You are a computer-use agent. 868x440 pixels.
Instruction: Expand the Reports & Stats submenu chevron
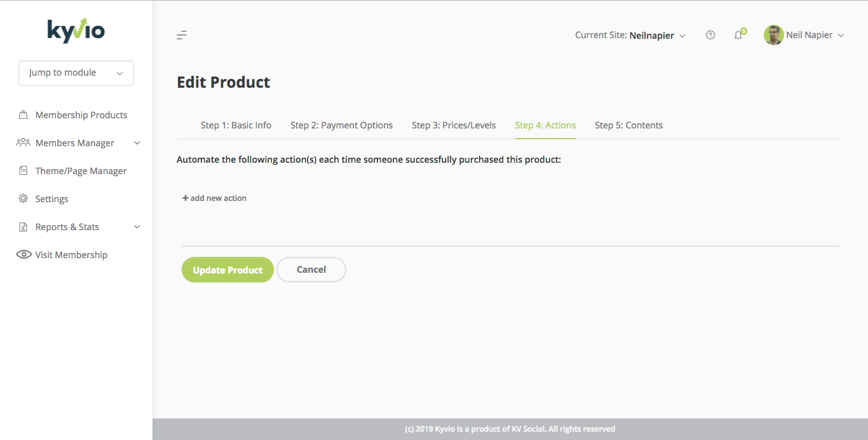(x=137, y=227)
